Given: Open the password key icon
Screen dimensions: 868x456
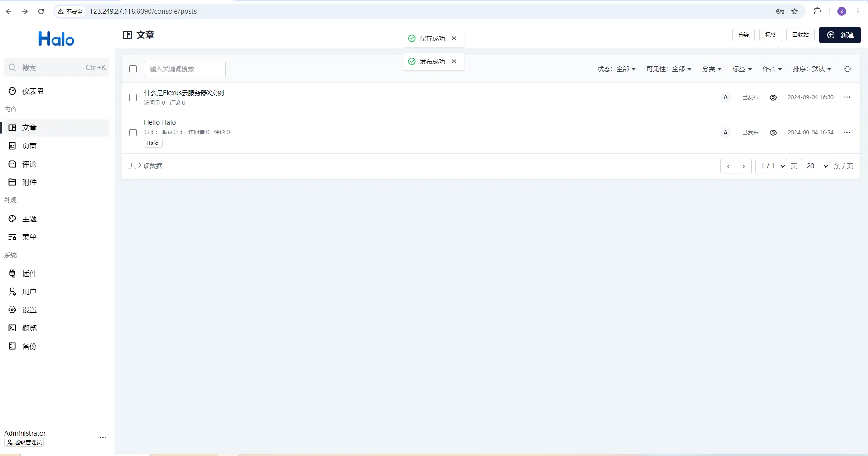Looking at the screenshot, I should (780, 11).
